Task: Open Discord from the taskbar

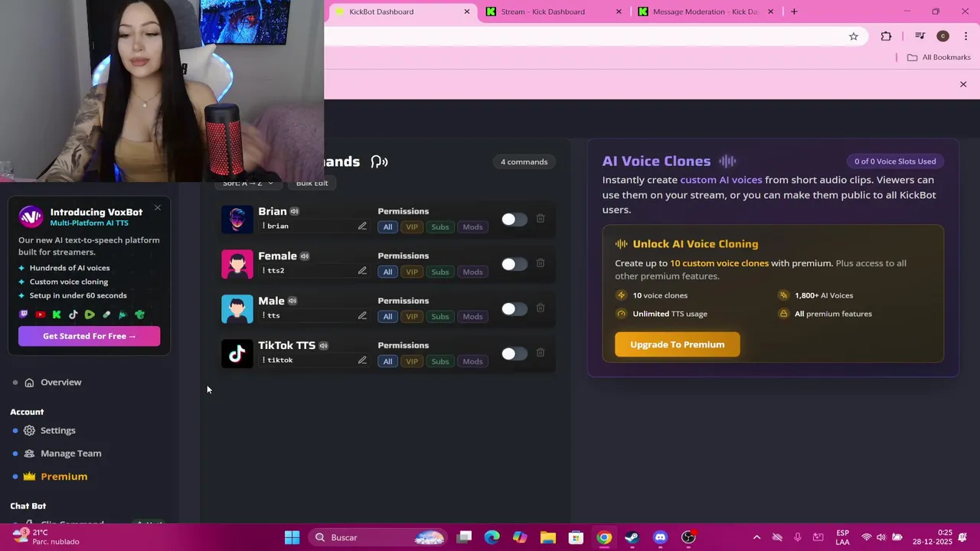Action: [660, 537]
